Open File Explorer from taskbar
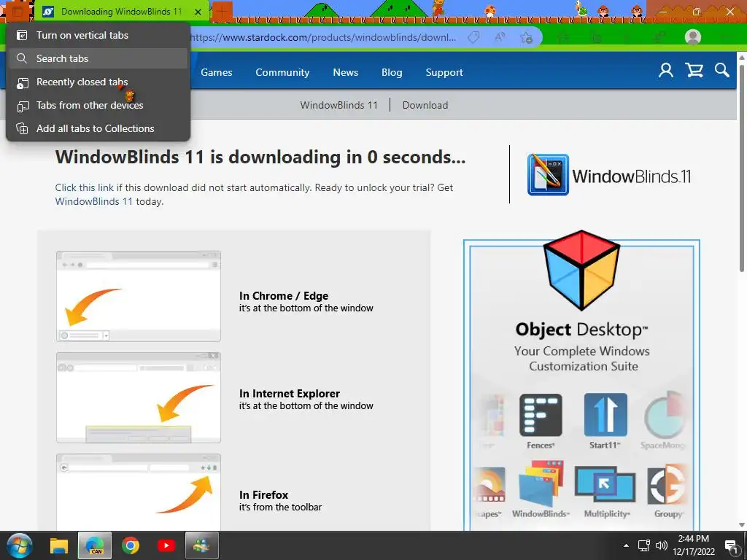Screen dimensions: 747x560 coord(59,545)
